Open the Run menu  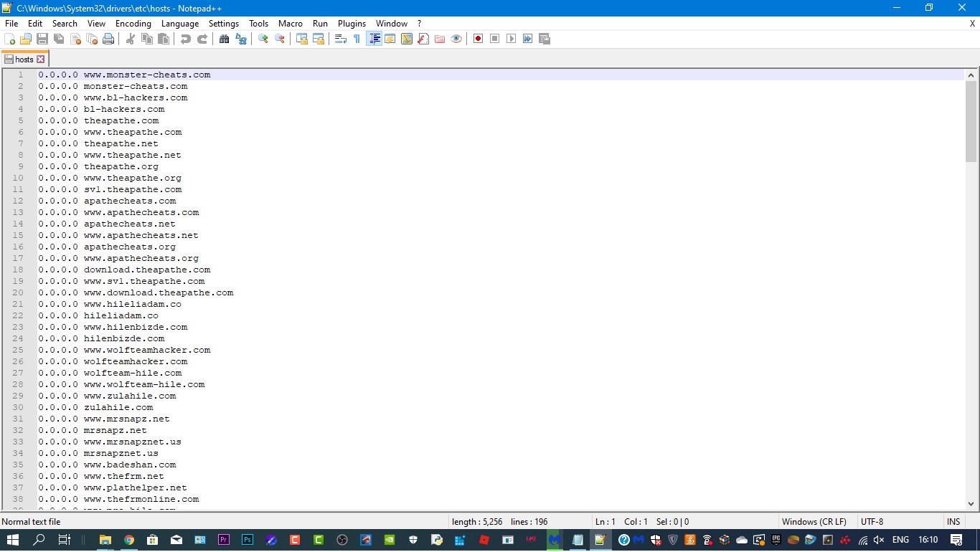point(321,24)
